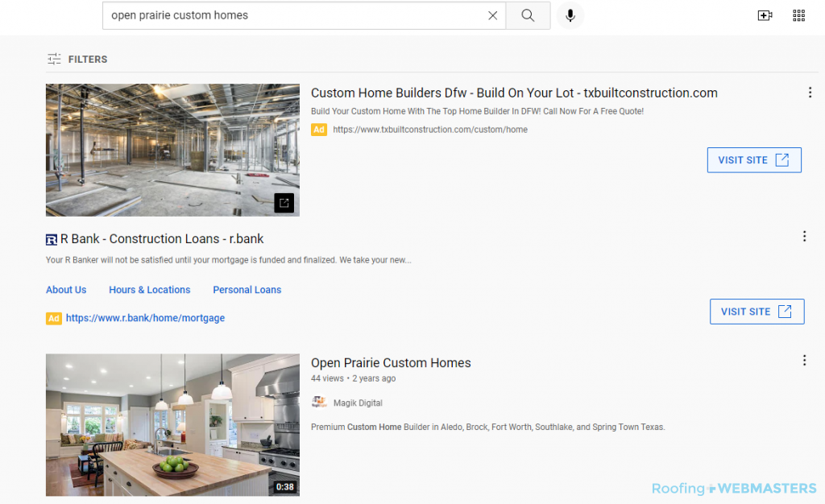Viewport: 825px width, 504px height.
Task: Open the Hours & Locations sitelink
Action: coord(149,290)
